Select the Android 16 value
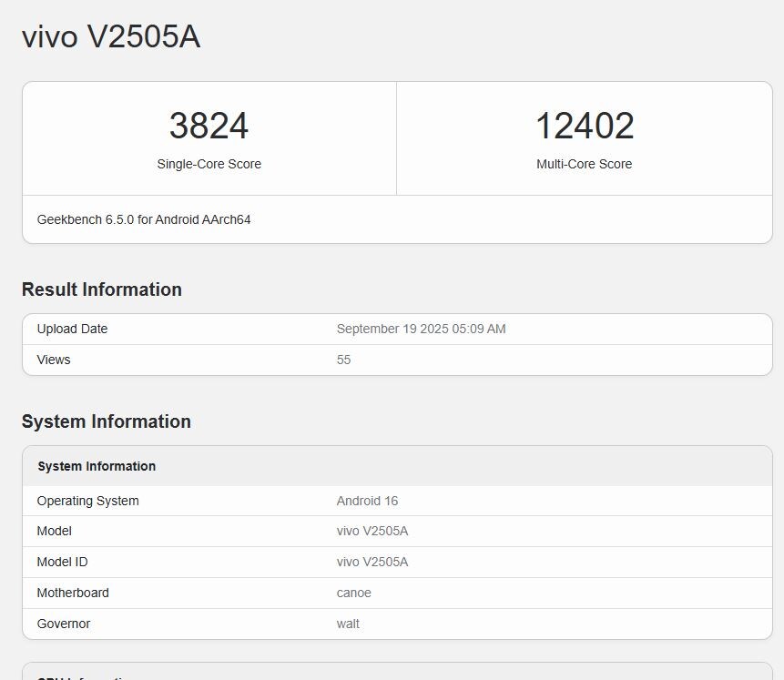784x680 pixels. pos(368,501)
